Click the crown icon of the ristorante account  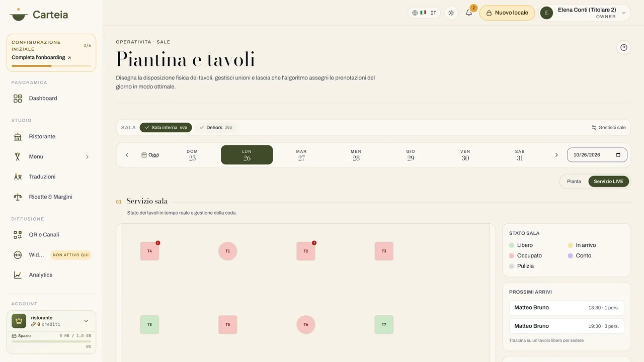pos(19,321)
